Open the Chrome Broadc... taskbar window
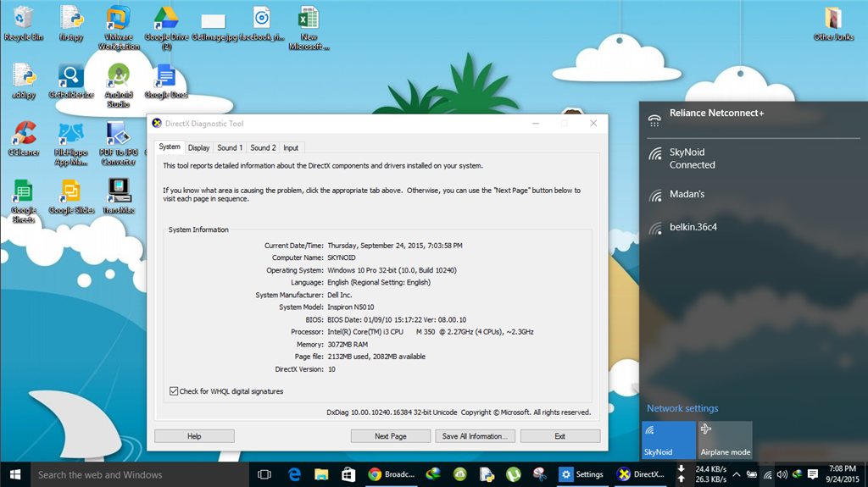This screenshot has height=487, width=868. point(391,474)
